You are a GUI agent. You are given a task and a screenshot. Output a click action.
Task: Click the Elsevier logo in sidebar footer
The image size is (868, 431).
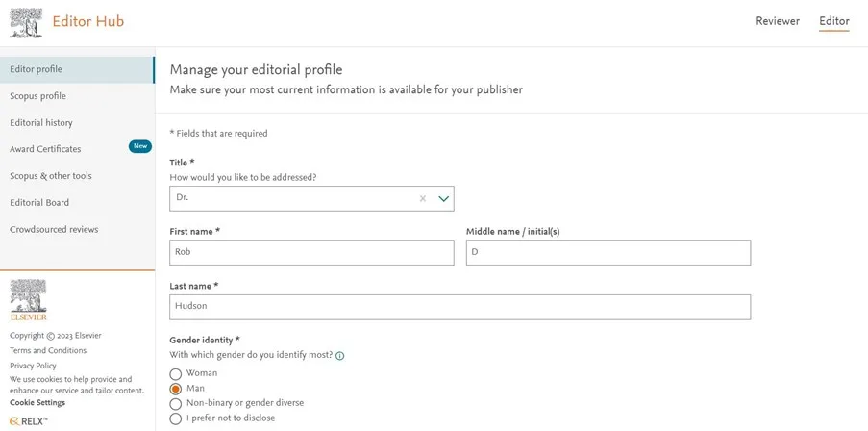28,300
